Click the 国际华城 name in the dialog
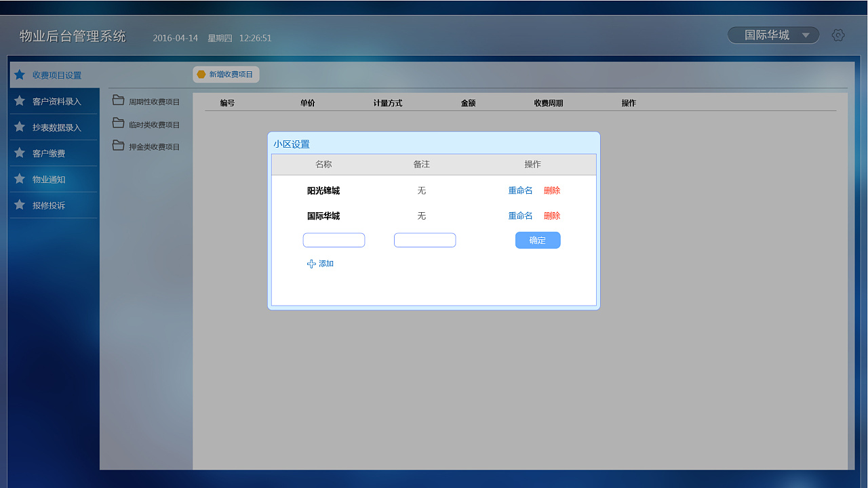This screenshot has width=868, height=488. click(x=323, y=216)
